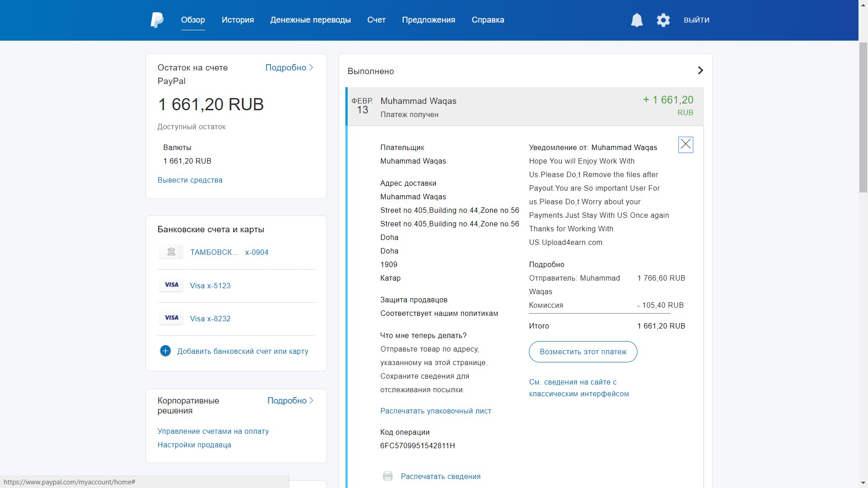Viewport: 868px width, 488px height.
Task: Switch to the Счет tab
Action: (x=377, y=20)
